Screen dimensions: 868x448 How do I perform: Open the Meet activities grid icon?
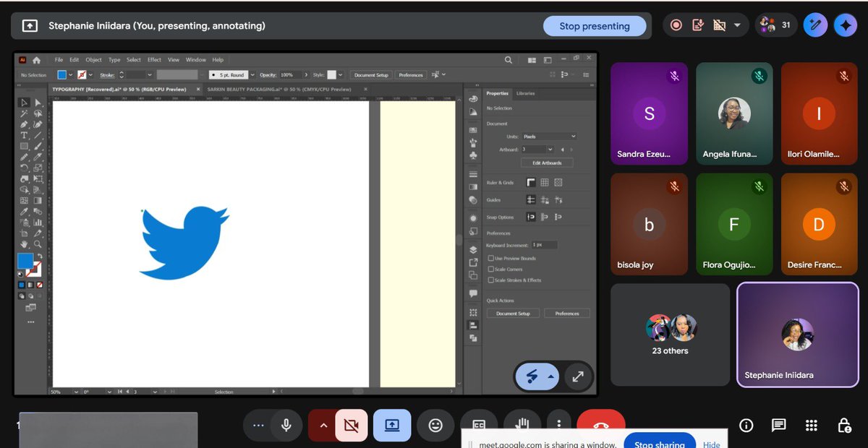[x=811, y=425]
